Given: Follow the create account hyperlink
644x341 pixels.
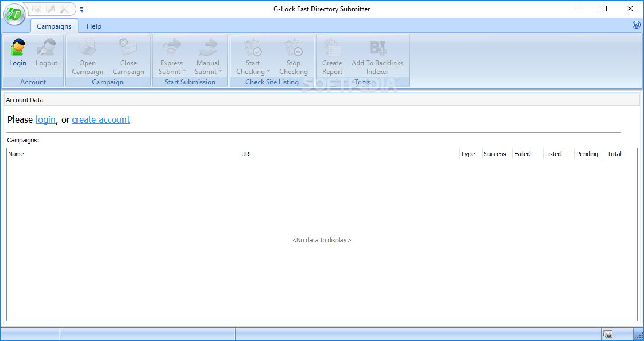Looking at the screenshot, I should [101, 119].
